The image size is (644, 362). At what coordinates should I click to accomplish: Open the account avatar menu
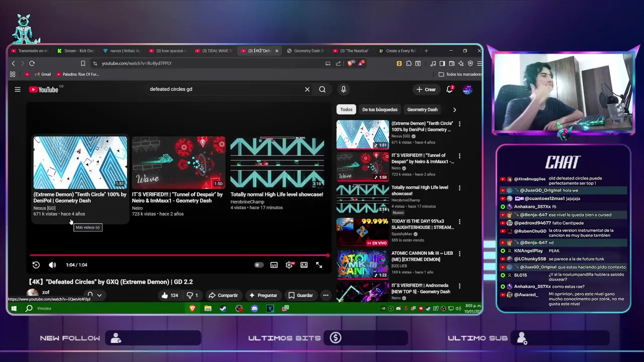tap(467, 89)
